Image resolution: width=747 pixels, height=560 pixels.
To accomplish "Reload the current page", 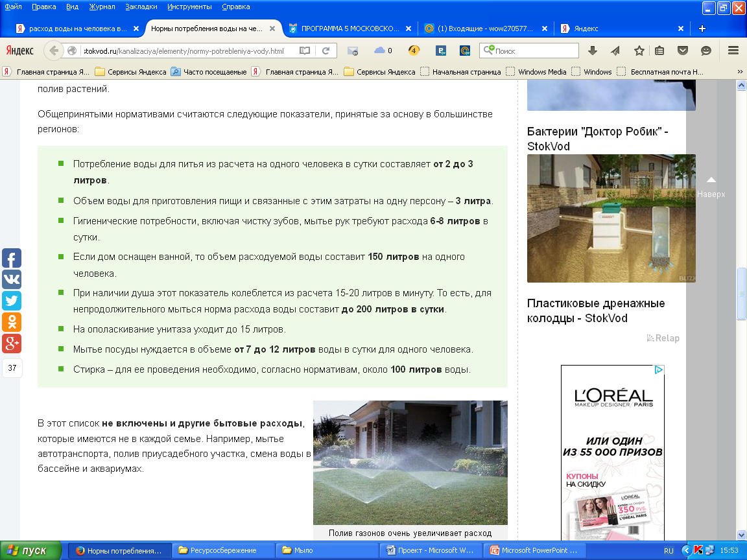I will pyautogui.click(x=326, y=51).
